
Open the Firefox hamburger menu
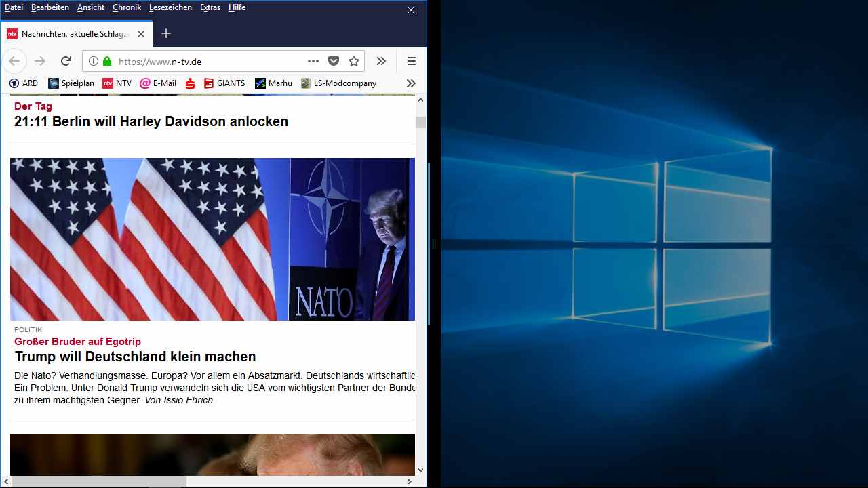click(x=412, y=61)
